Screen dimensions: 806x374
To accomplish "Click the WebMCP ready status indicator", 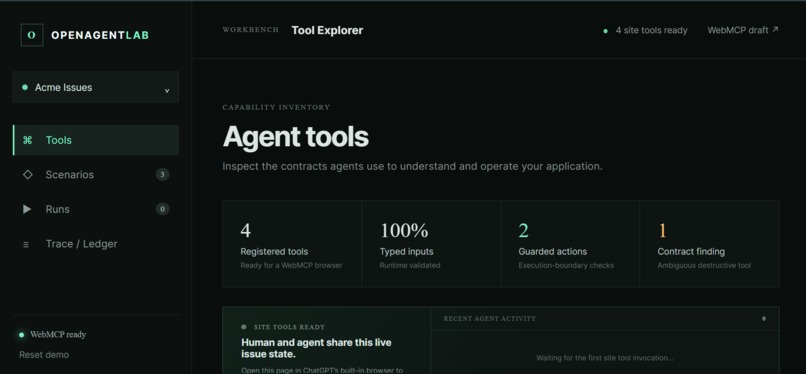I will tap(52, 335).
